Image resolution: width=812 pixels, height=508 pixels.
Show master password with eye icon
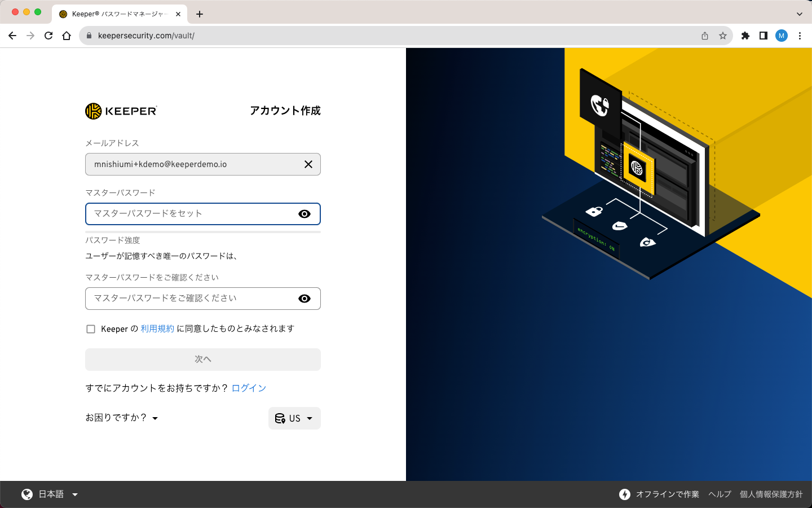(x=304, y=214)
